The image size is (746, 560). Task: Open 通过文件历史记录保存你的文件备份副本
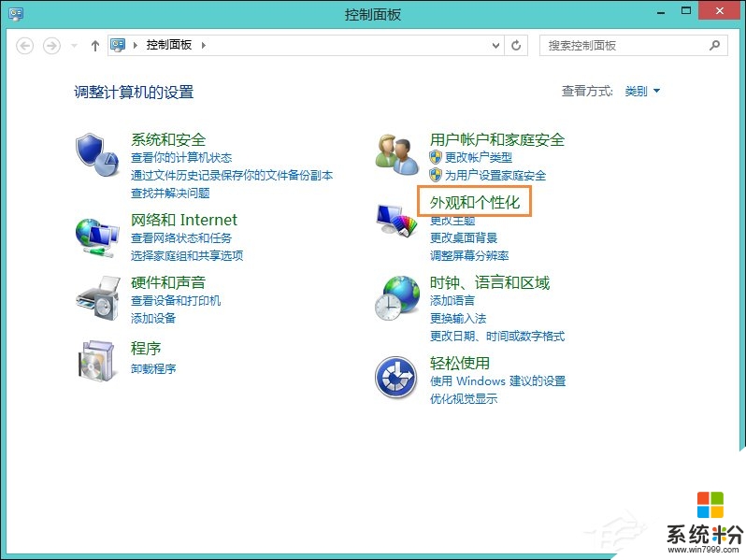(x=232, y=175)
